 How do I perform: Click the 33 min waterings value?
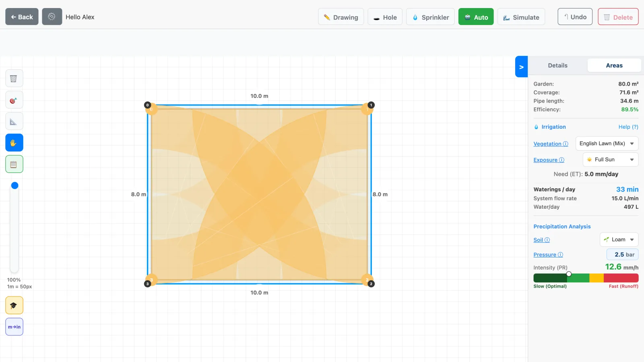tap(627, 189)
